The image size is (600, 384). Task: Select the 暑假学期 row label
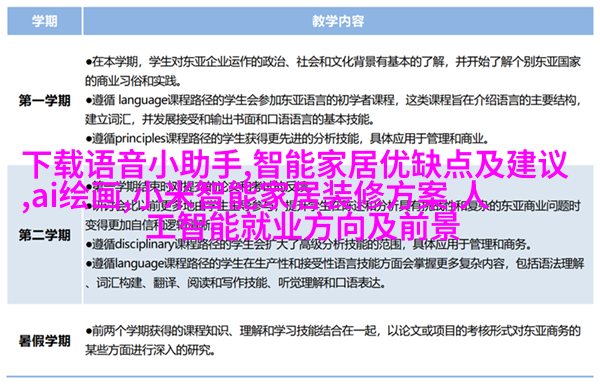[x=44, y=340]
